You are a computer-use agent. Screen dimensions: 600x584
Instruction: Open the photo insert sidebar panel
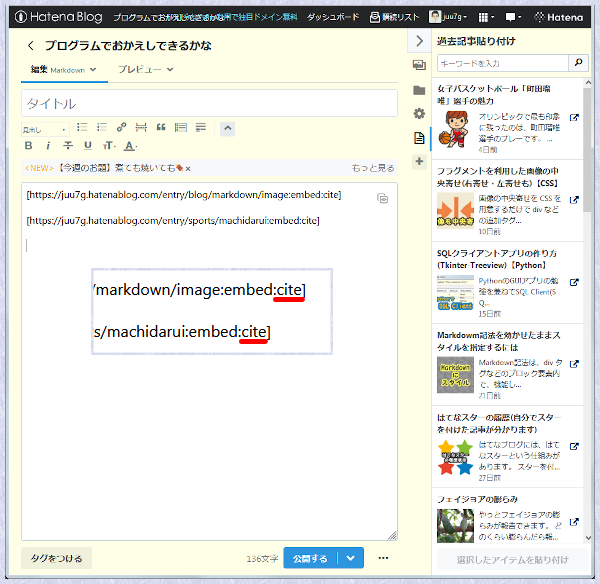(419, 65)
